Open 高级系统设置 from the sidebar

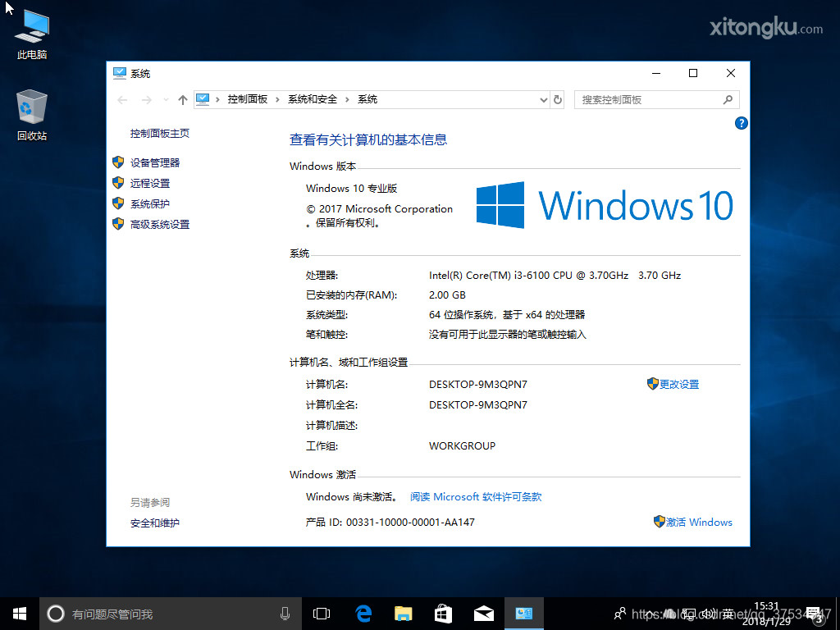point(160,225)
